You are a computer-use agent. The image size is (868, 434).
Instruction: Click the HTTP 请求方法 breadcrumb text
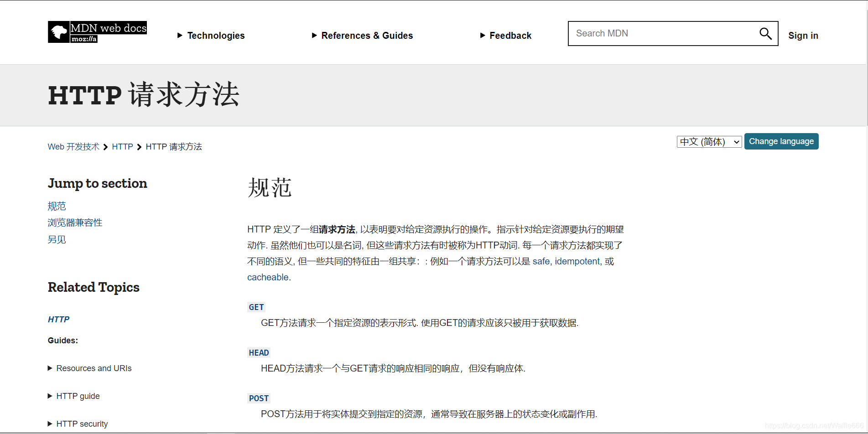pos(174,147)
